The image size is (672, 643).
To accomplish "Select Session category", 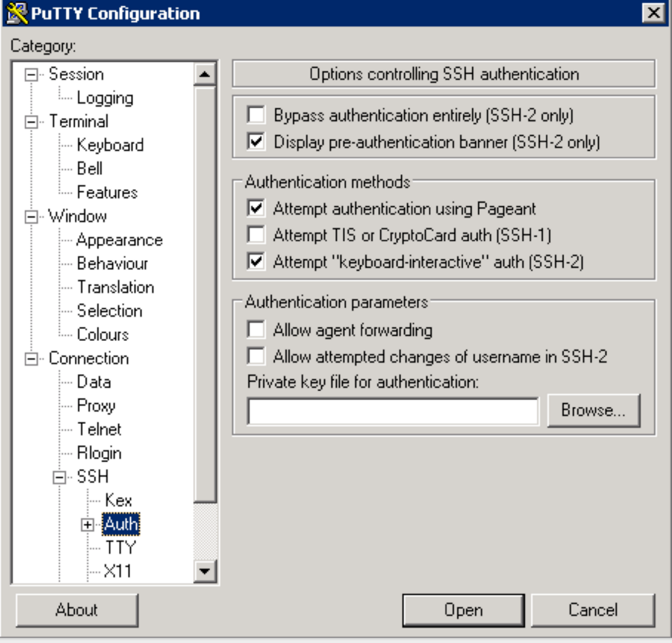I will click(x=76, y=74).
